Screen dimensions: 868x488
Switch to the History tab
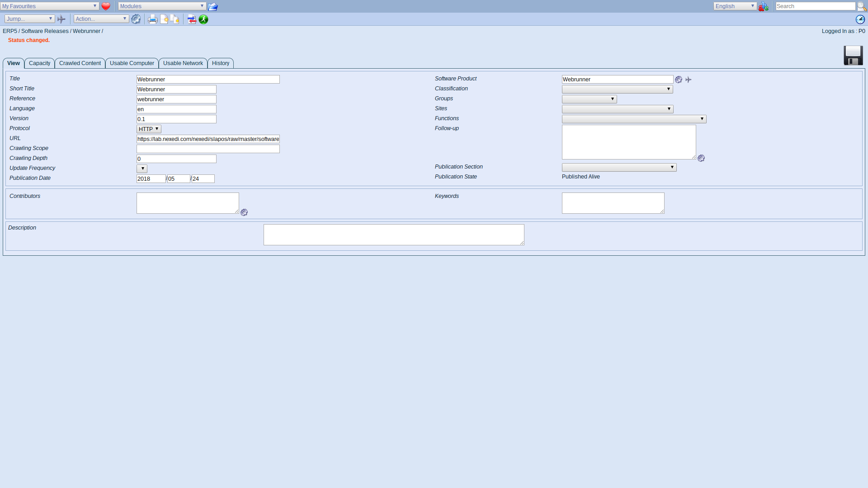221,63
